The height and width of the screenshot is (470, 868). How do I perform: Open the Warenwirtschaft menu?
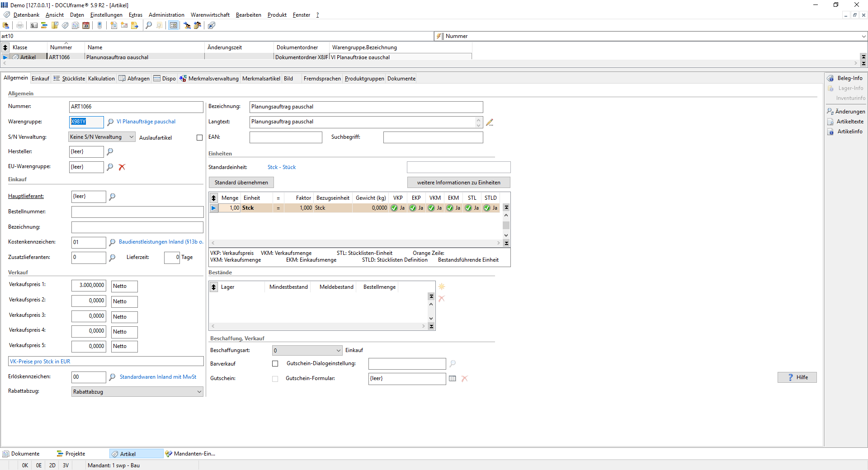[x=210, y=15]
